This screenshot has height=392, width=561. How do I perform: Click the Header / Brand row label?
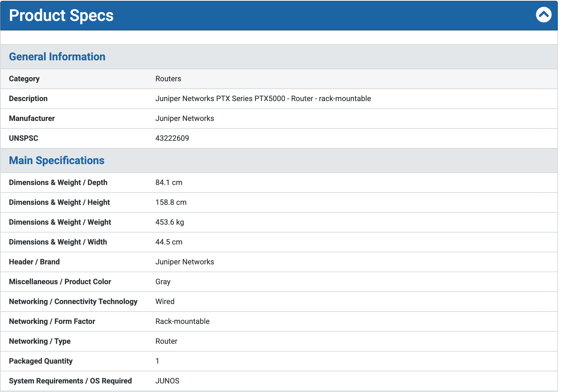click(34, 262)
